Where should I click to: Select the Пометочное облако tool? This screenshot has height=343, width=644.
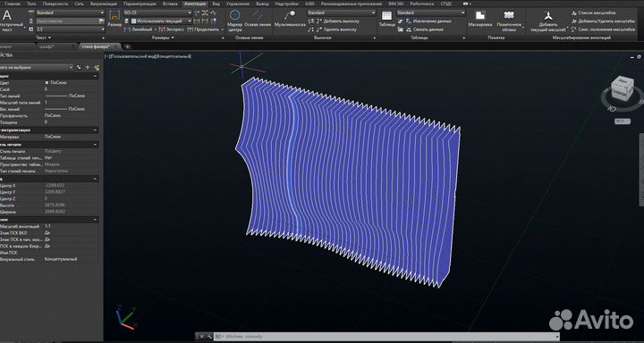tap(509, 21)
